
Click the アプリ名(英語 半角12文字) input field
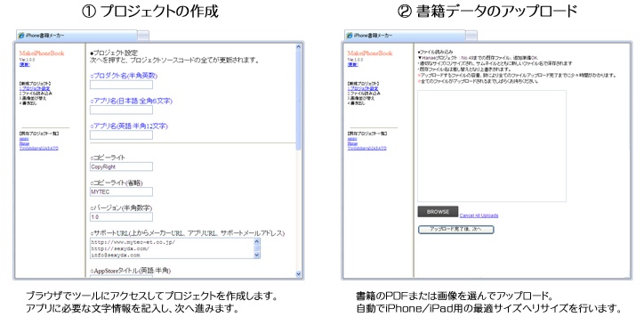(x=122, y=135)
